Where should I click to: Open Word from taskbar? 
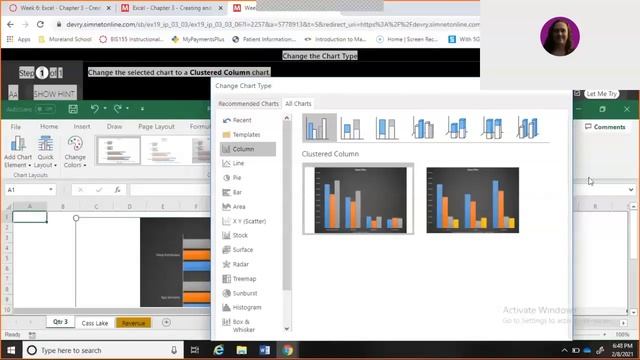point(264,350)
